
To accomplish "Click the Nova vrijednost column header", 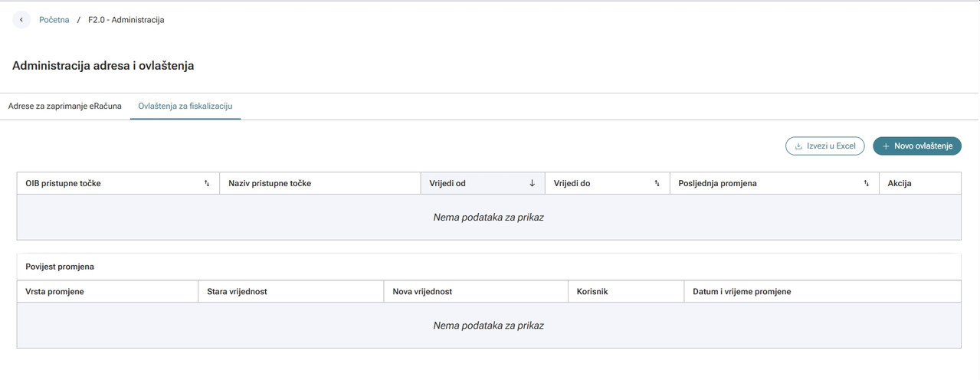I will [475, 292].
